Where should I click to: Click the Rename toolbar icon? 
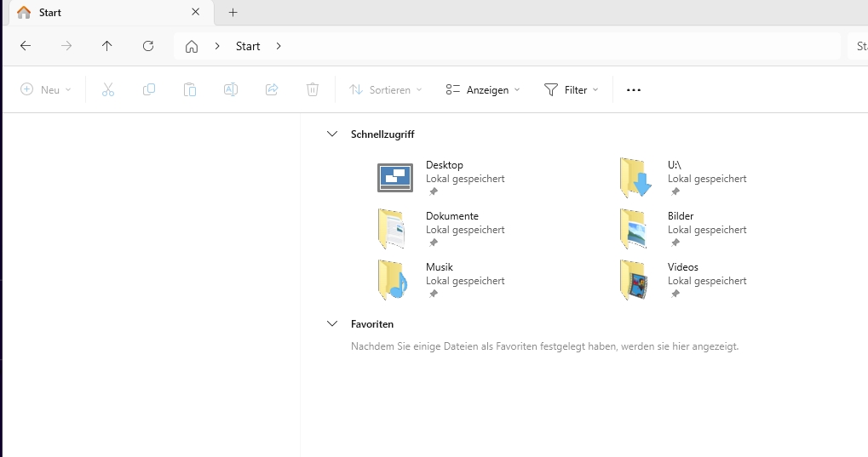pyautogui.click(x=231, y=89)
